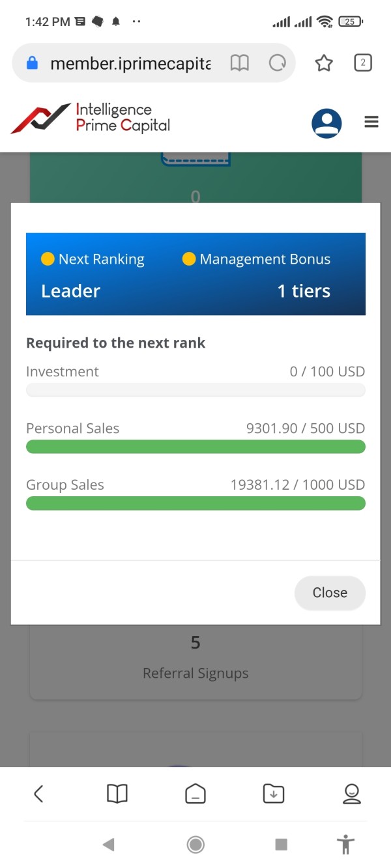
Task: Tap the address bar URL field
Action: coord(130,63)
